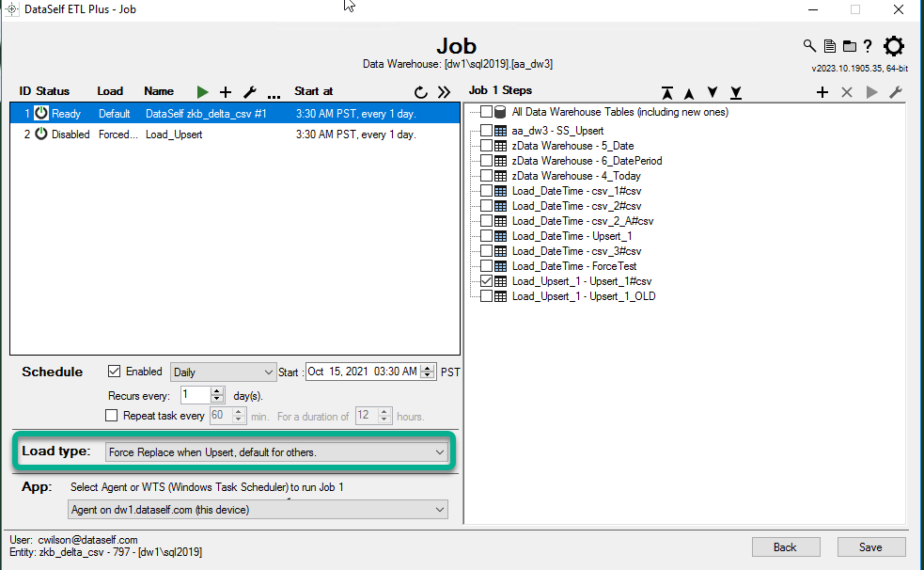Check All Data Warehouse Tables checkbox
Viewport: 924px width, 570px height.
(486, 112)
